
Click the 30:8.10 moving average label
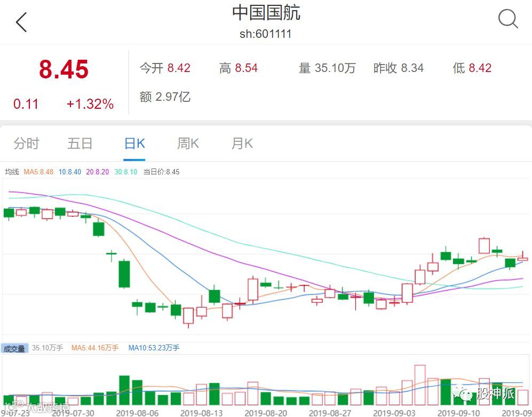(126, 172)
